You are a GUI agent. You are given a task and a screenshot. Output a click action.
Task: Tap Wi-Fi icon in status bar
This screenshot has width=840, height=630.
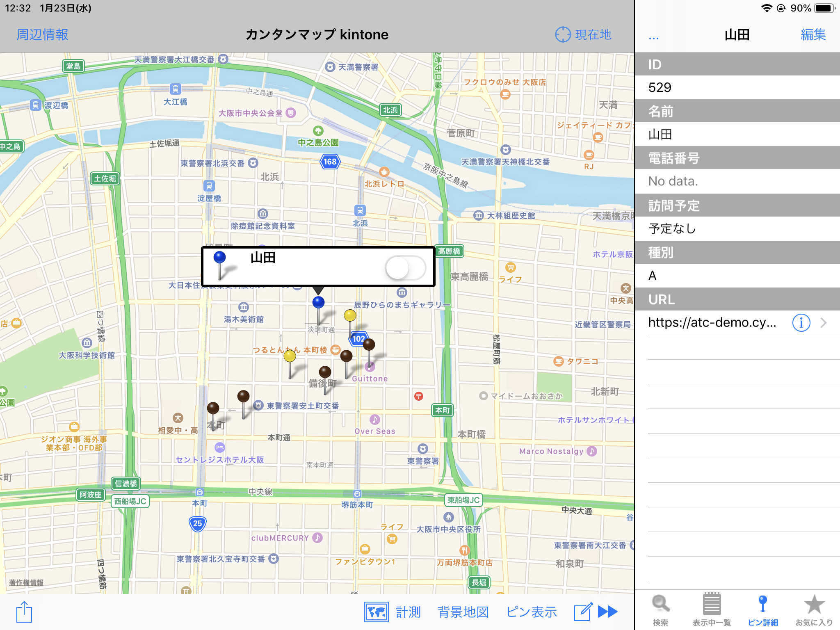[767, 8]
